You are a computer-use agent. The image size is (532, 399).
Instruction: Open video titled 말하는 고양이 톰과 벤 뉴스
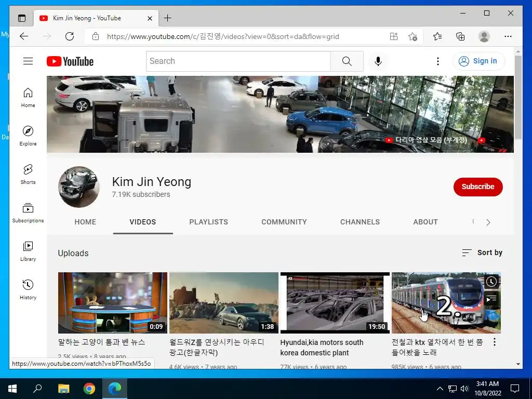(101, 342)
